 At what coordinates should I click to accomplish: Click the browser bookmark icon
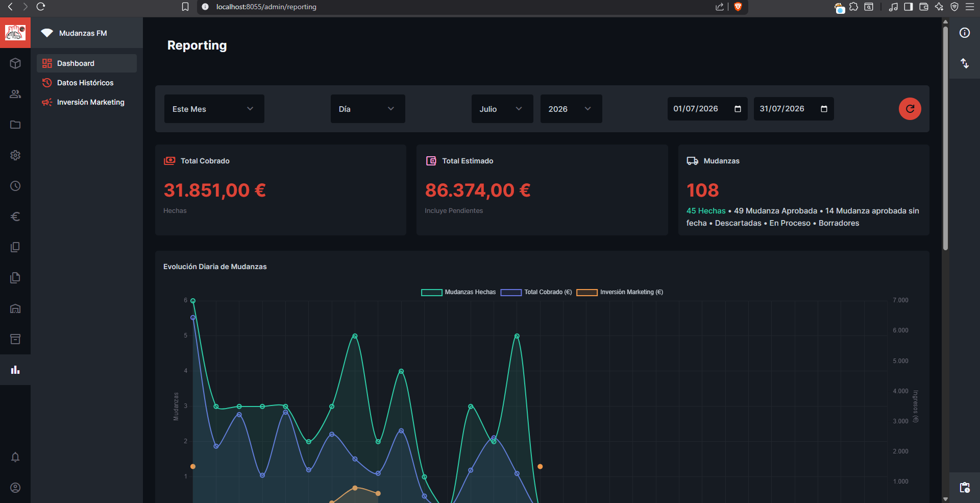(x=185, y=7)
